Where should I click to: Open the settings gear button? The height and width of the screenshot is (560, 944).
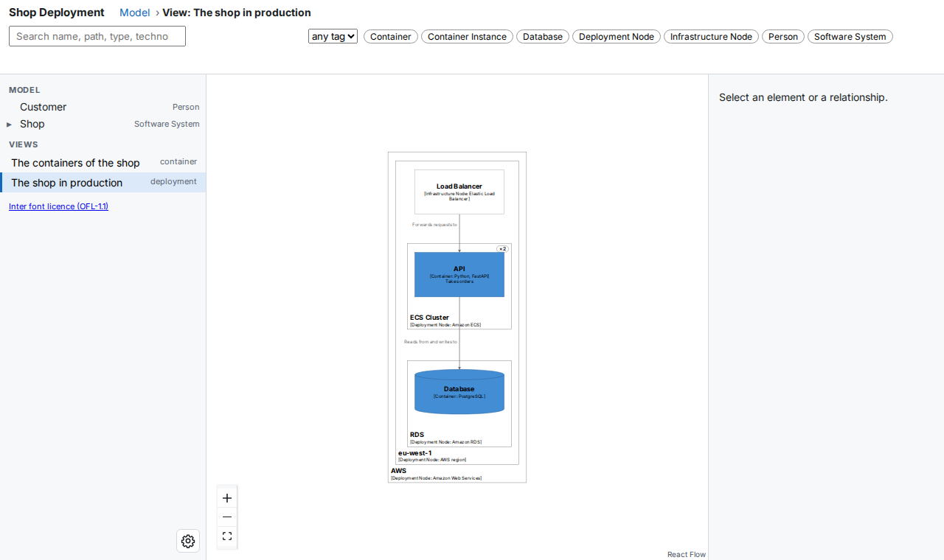point(188,541)
